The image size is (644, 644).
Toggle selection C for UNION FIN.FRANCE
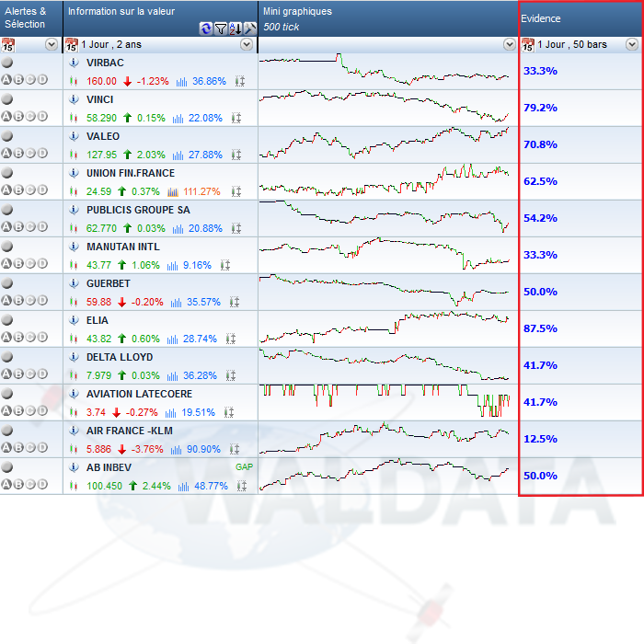(x=30, y=190)
